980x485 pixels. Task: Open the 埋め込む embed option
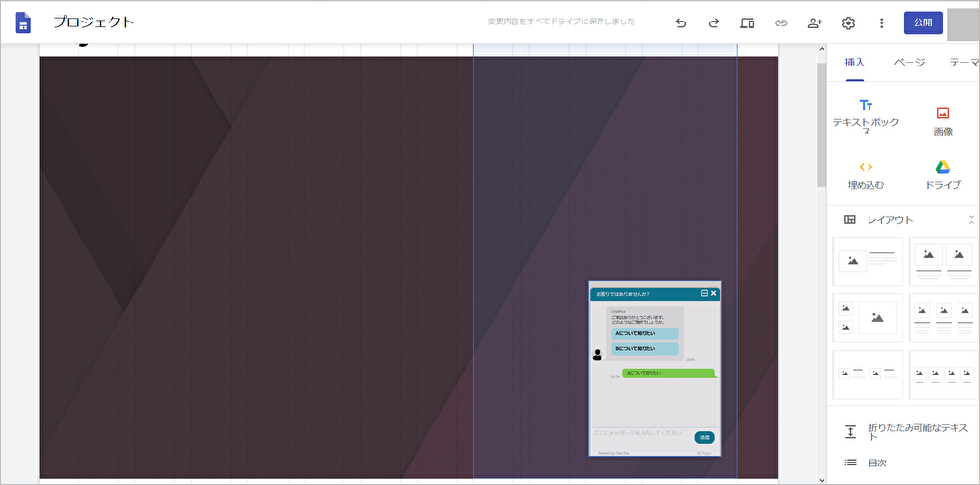(x=866, y=175)
